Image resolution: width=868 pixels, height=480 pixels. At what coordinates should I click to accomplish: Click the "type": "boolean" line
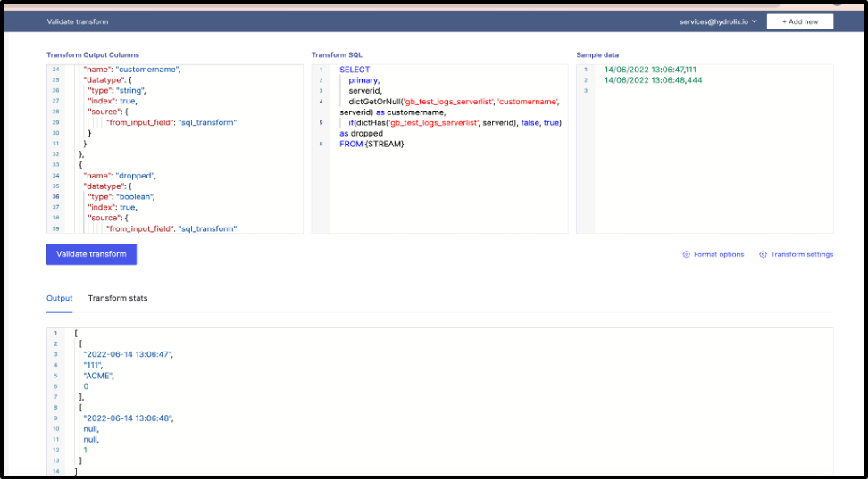tap(121, 197)
